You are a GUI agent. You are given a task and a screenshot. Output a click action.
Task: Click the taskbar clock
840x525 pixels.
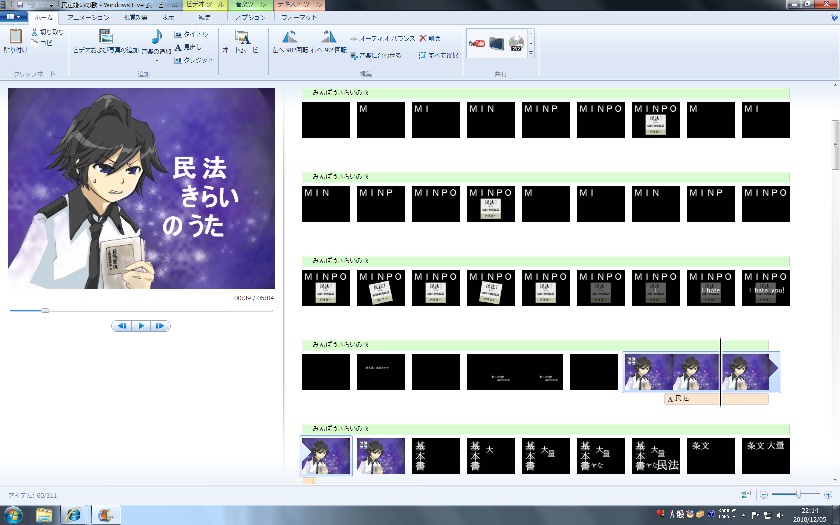click(x=810, y=515)
